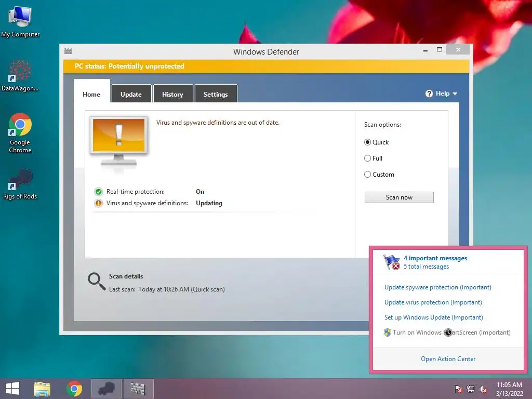Viewport: 532px width, 399px height.
Task: Close the Windows Defender window
Action: pos(458,49)
